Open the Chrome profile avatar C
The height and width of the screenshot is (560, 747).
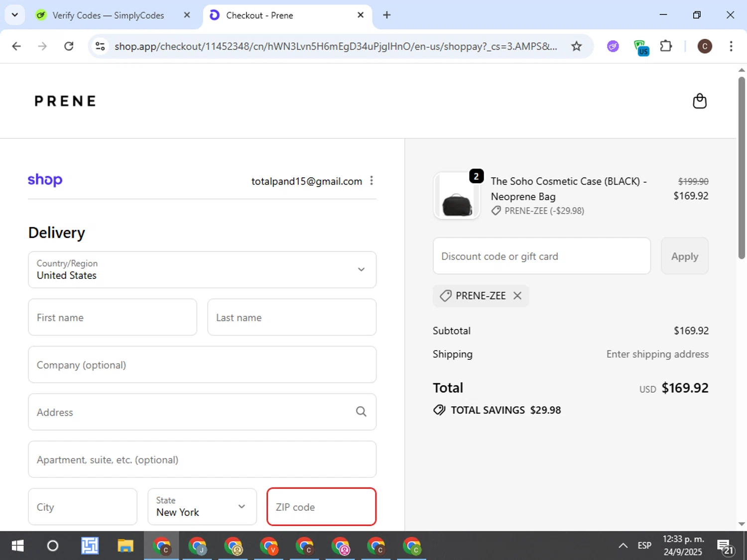[x=704, y=46]
